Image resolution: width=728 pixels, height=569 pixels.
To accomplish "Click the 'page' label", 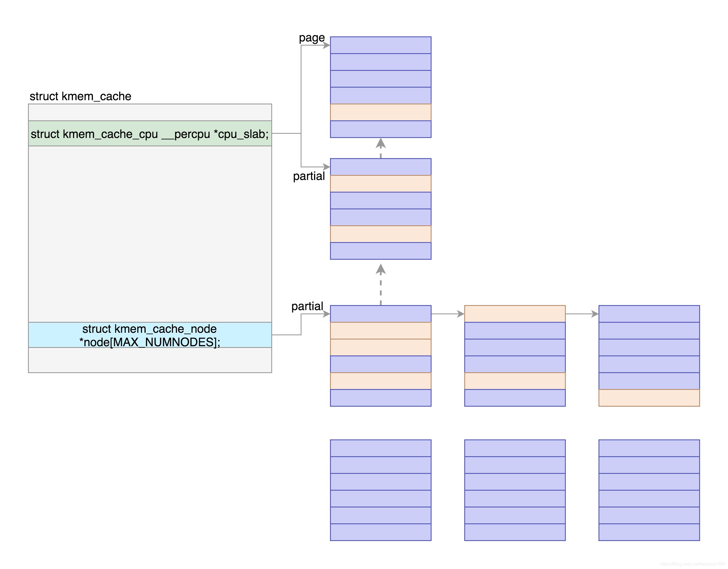I will tap(312, 38).
